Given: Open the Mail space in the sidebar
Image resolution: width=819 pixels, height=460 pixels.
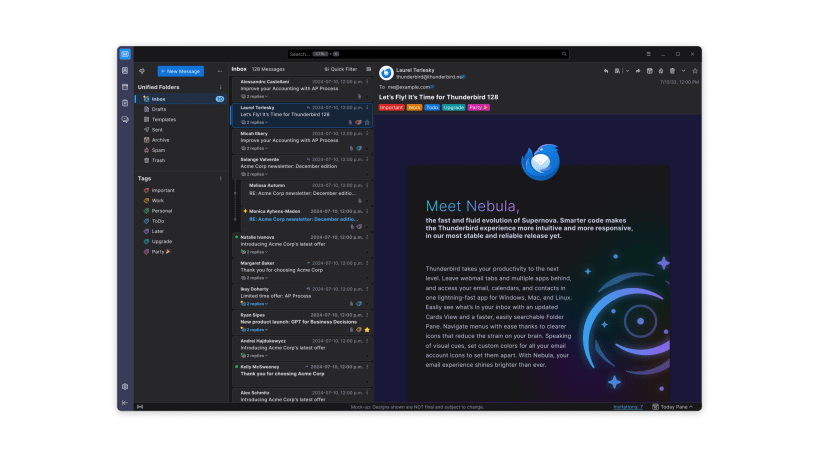Looking at the screenshot, I should tap(125, 54).
